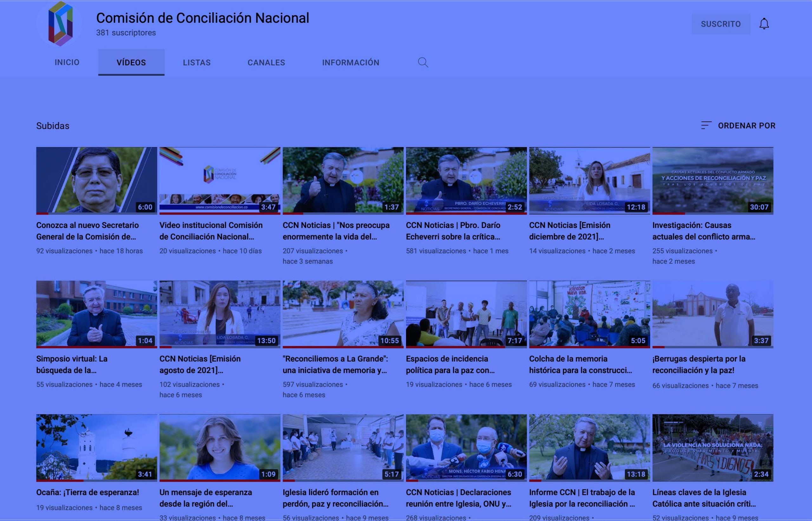Open the Listas tab

click(197, 62)
